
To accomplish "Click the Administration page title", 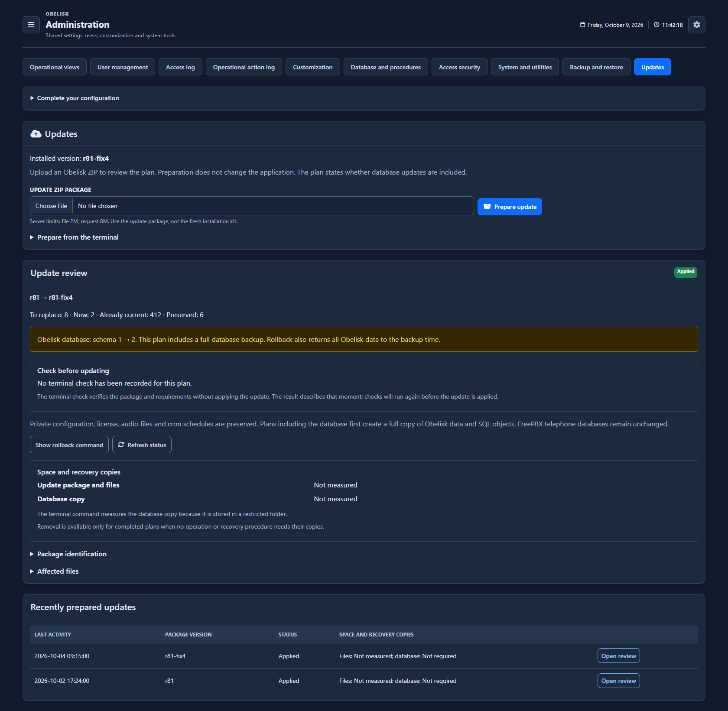I will (78, 25).
